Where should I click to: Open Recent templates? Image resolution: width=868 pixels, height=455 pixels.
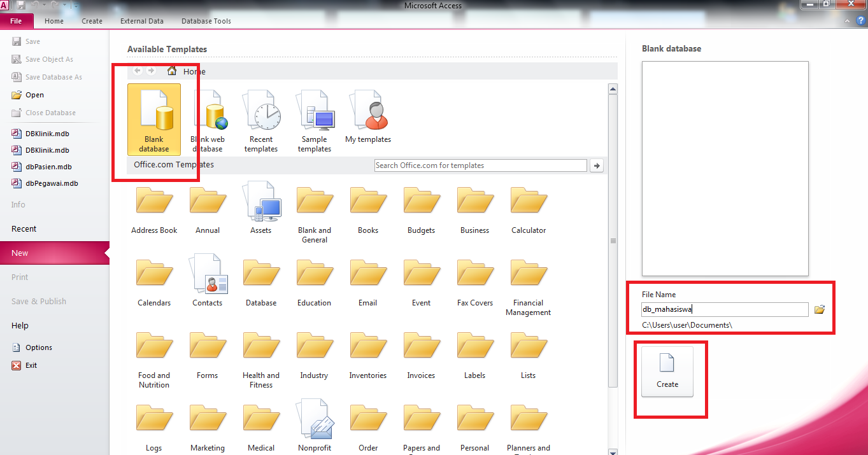[x=261, y=119]
